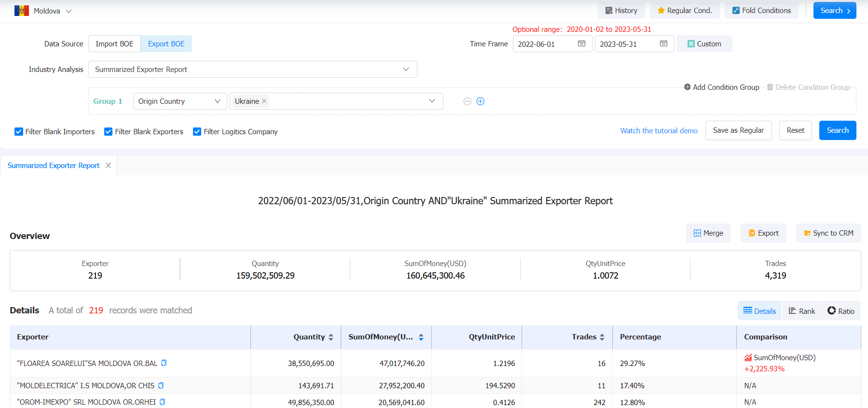Open the History panel
This screenshot has height=408, width=868.
coord(621,11)
